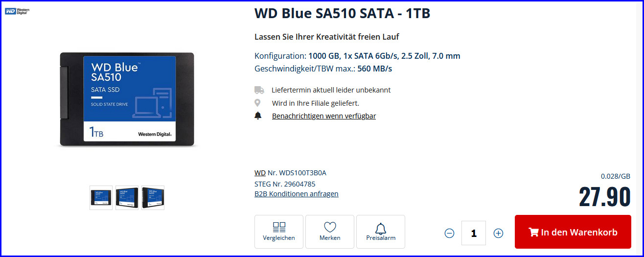
Task: Click the Western Digital brand logo
Action: [17, 11]
